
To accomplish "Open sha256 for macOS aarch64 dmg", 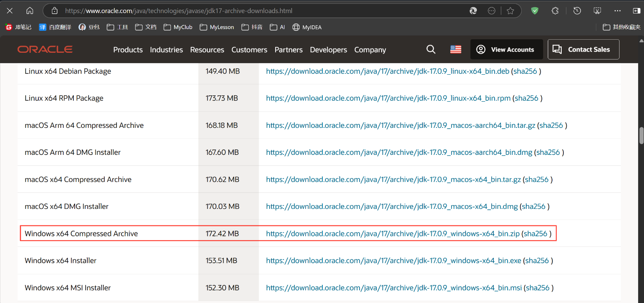I will coord(548,152).
